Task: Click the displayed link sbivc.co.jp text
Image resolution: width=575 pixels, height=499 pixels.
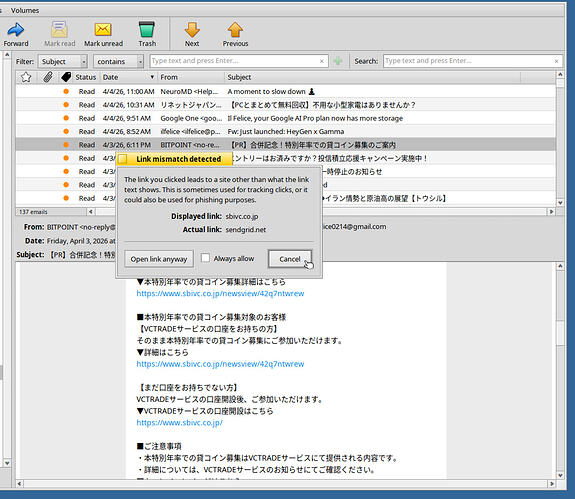Action: [242, 216]
